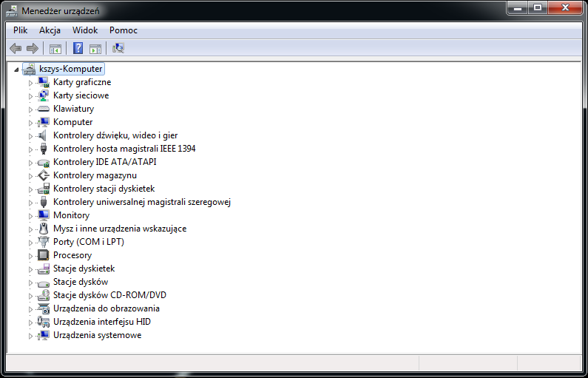Expand the Monitory node
The height and width of the screenshot is (378, 588).
click(x=31, y=215)
